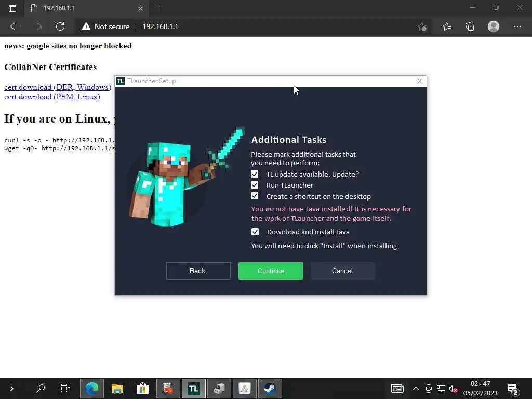Click the browser forward arrow
Image resolution: width=532 pixels, height=399 pixels.
point(37,26)
